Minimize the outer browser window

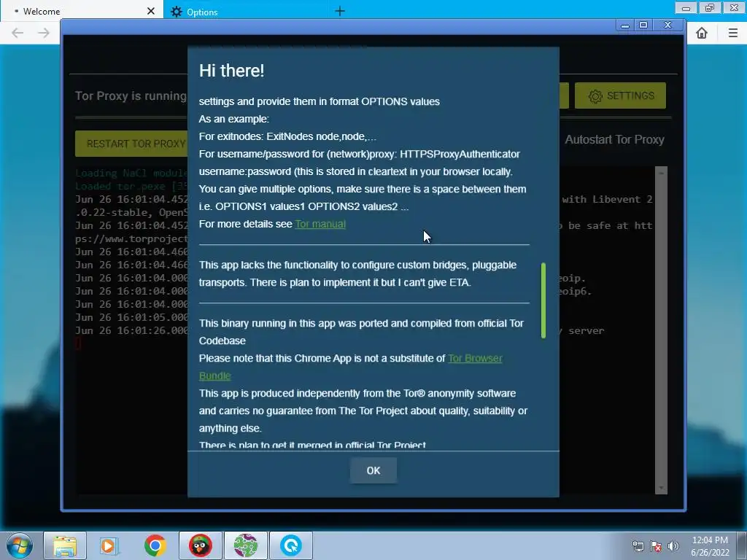pos(686,8)
